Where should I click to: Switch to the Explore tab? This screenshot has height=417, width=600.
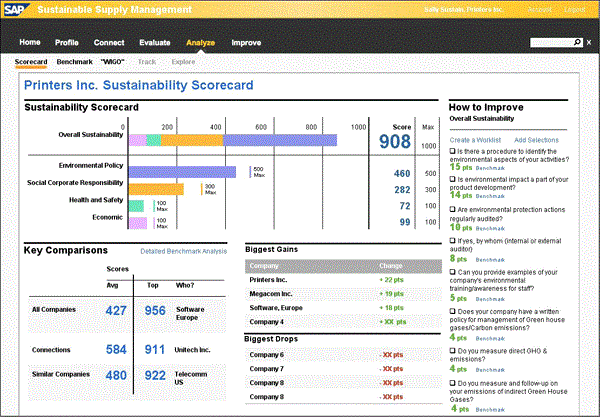pyautogui.click(x=183, y=62)
